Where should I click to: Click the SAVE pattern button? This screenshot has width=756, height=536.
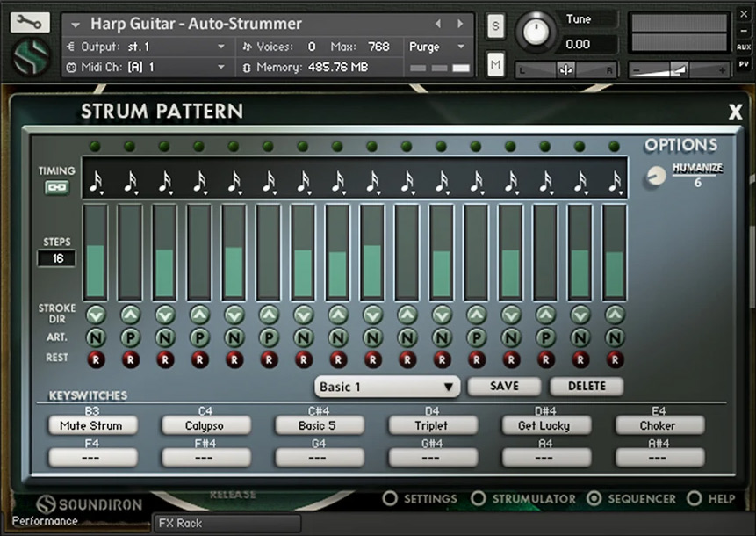click(x=504, y=386)
